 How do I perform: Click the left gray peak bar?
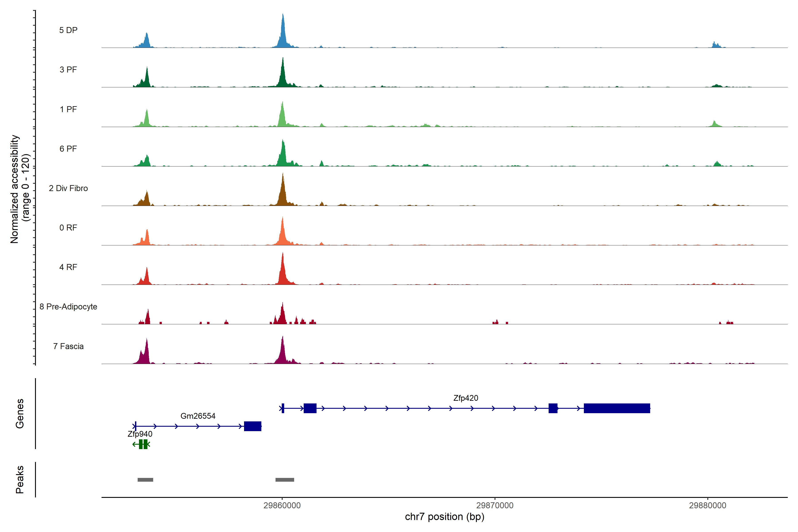145,480
